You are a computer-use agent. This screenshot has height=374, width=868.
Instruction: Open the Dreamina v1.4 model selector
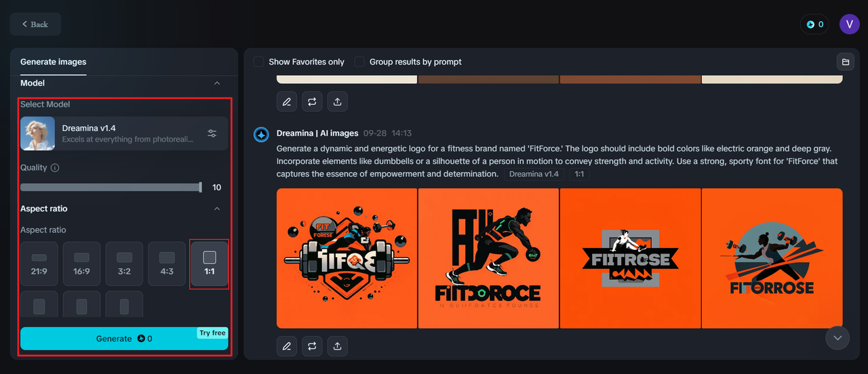click(124, 133)
